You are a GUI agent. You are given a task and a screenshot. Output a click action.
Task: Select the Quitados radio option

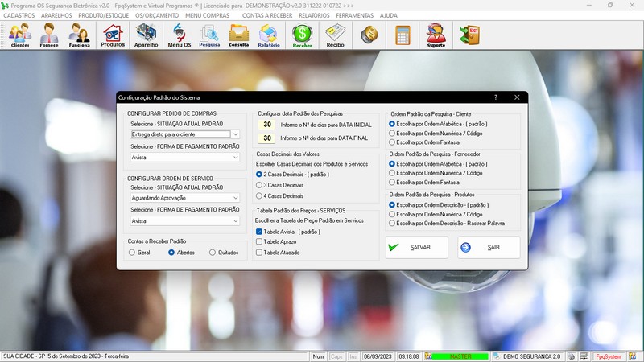pyautogui.click(x=213, y=252)
